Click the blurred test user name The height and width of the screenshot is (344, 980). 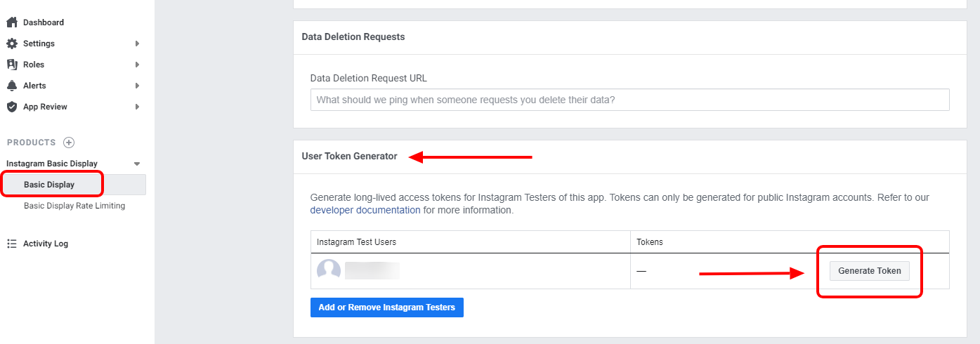point(372,271)
